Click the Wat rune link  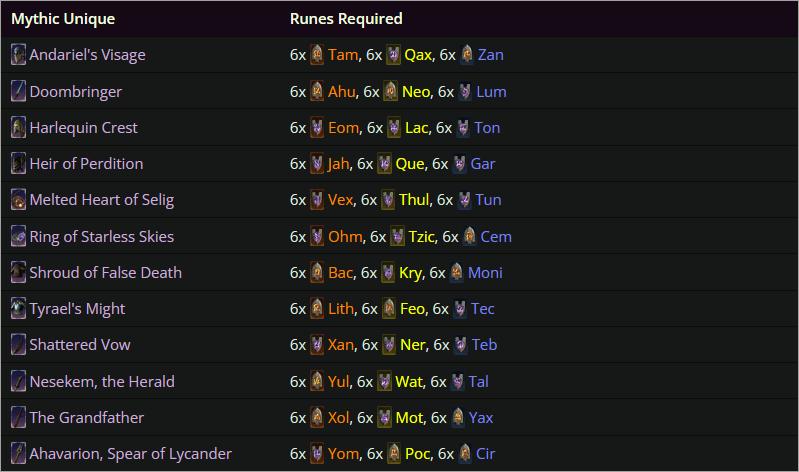(x=409, y=382)
